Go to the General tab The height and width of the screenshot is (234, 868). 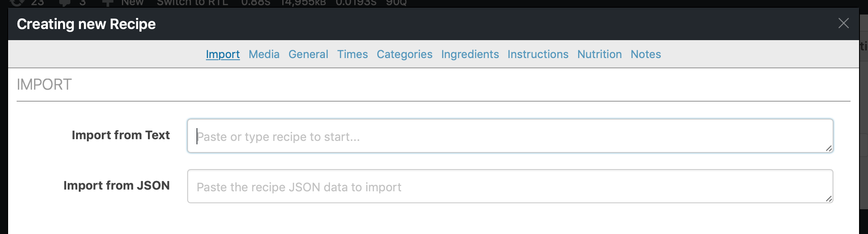click(308, 54)
